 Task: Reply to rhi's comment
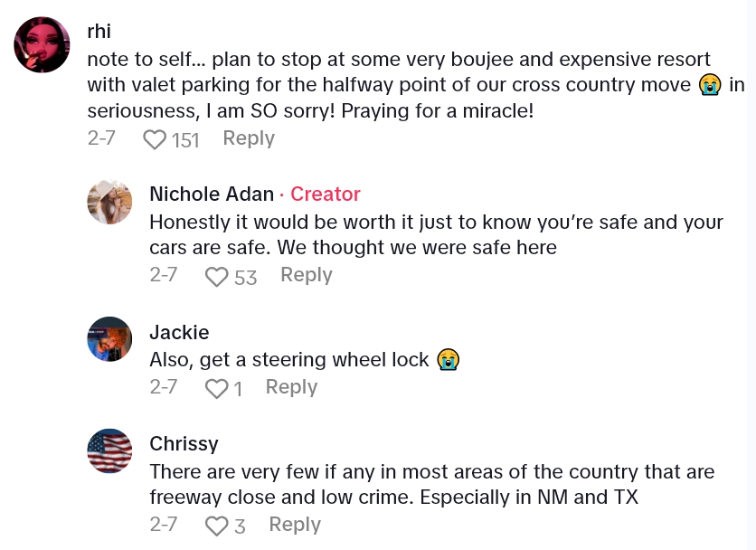248,138
